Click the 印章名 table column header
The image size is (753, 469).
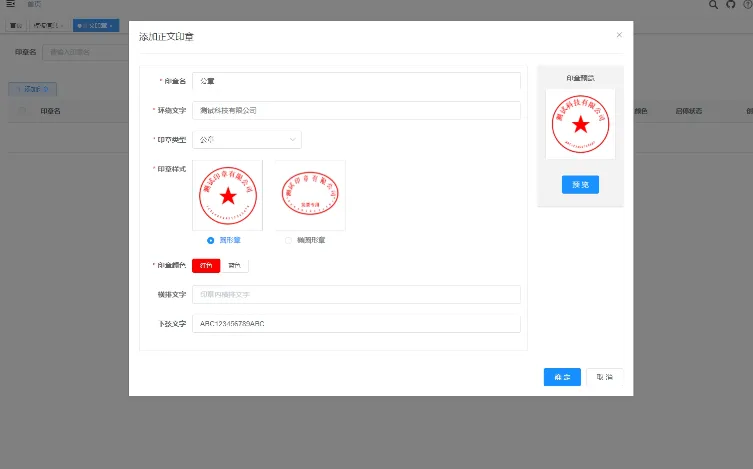[50, 111]
